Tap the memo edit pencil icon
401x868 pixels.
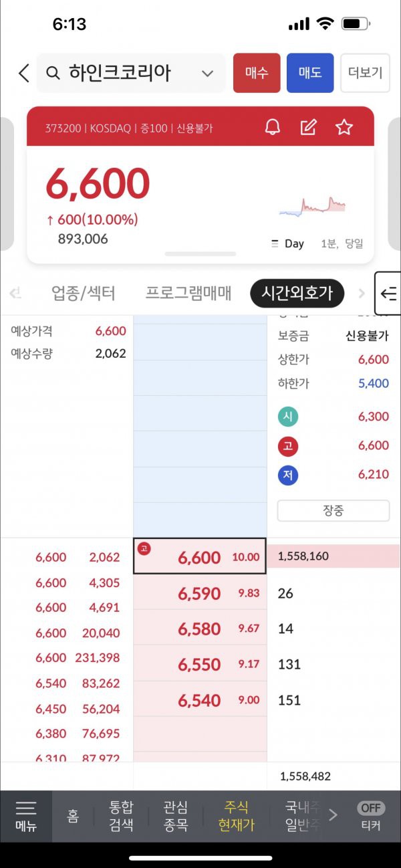[x=308, y=127]
